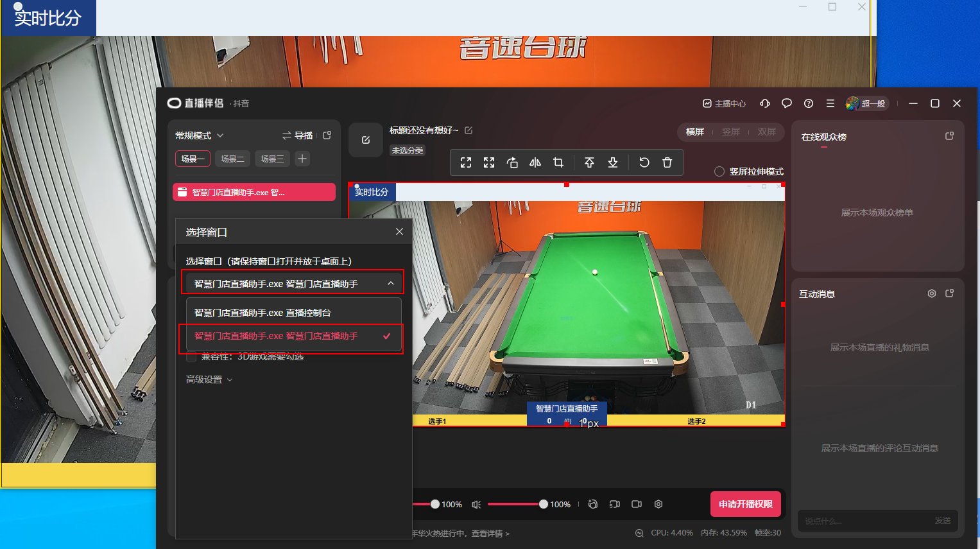Open settings gear of 互动消息 panel
Image resolution: width=980 pixels, height=549 pixels.
click(x=932, y=293)
